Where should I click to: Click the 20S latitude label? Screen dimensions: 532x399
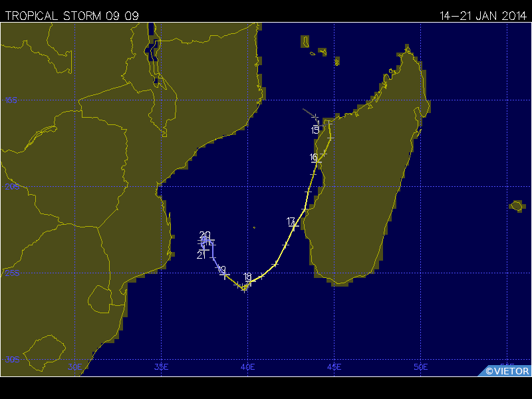(12, 187)
